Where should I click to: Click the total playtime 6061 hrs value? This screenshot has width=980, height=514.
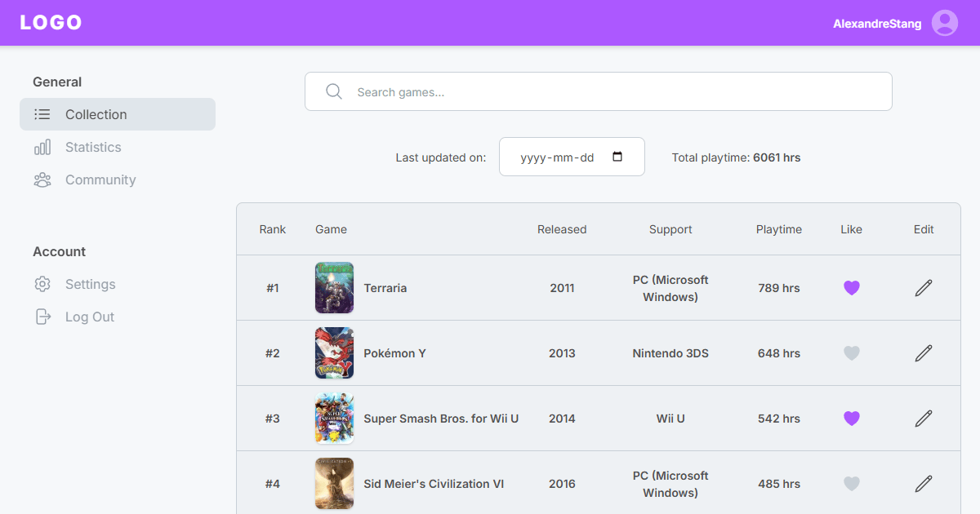777,157
